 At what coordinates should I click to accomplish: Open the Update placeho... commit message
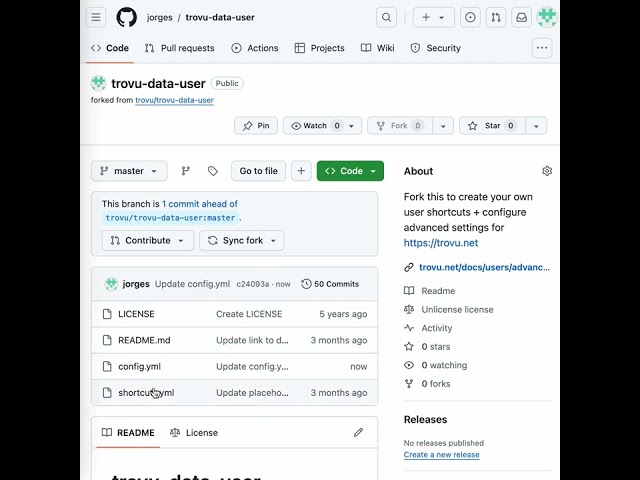pos(252,393)
